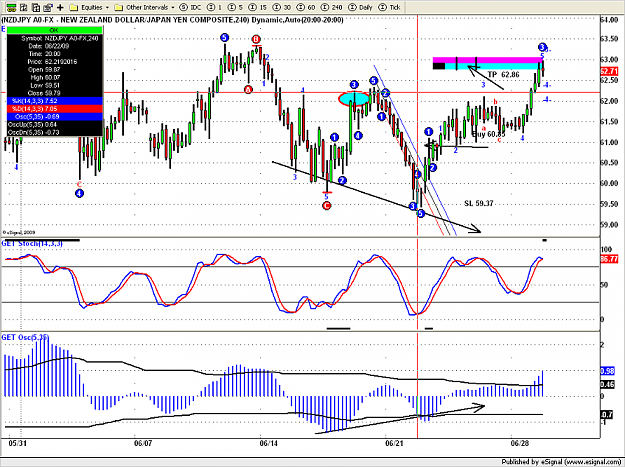
Task: Click the Symbol: NZDJPY A0-FX,240 row
Action: click(x=55, y=38)
